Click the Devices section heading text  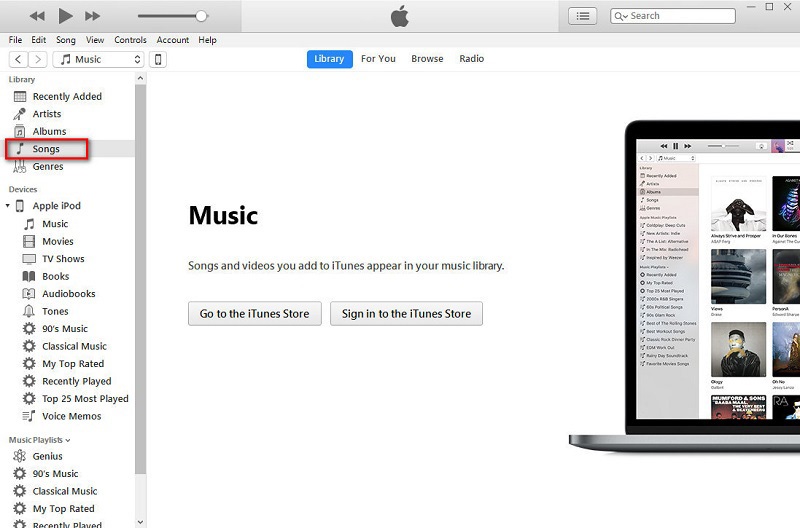tap(23, 189)
